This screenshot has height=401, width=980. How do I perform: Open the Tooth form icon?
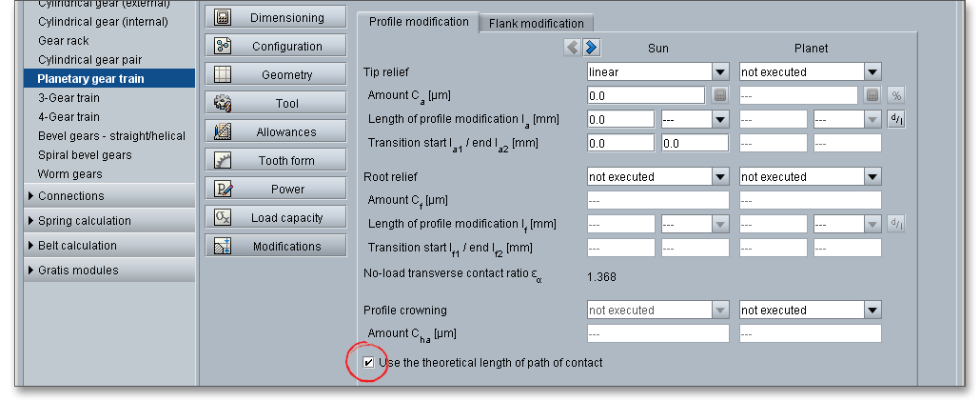click(x=224, y=161)
